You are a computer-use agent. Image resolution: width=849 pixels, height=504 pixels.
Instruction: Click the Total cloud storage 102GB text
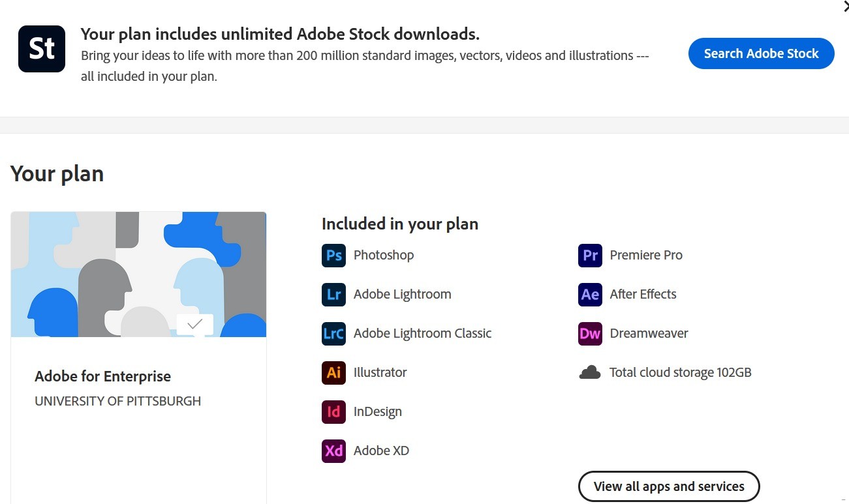[680, 372]
